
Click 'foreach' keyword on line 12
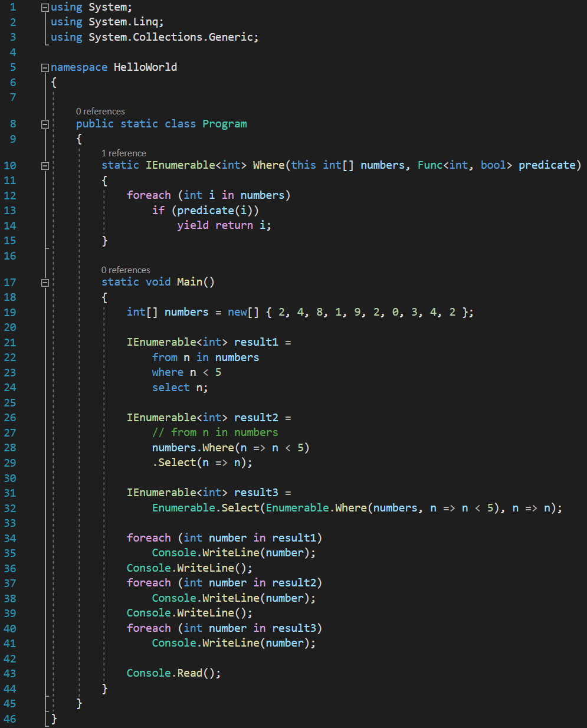click(149, 195)
